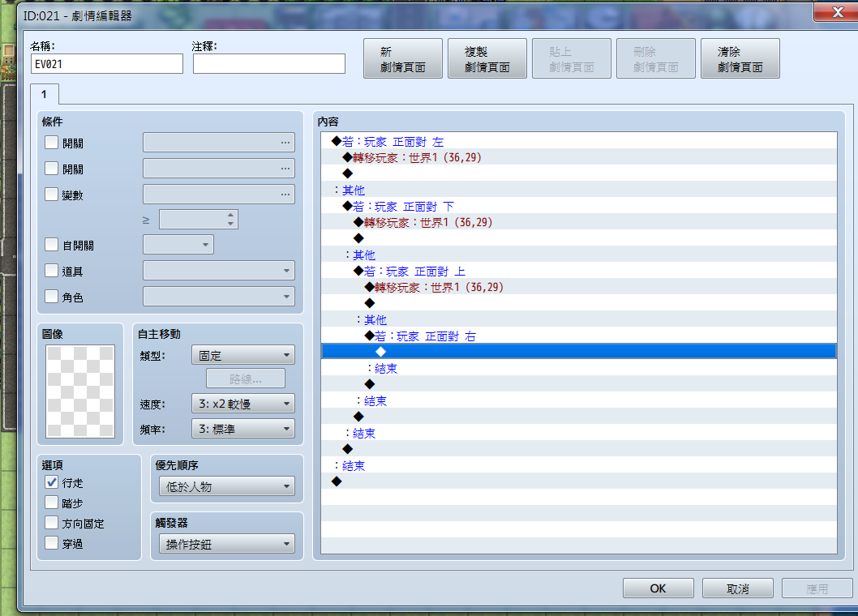The width and height of the screenshot is (858, 616).
Task: Select 轉移玩家 line under 正面對 左 condition
Action: (579, 157)
